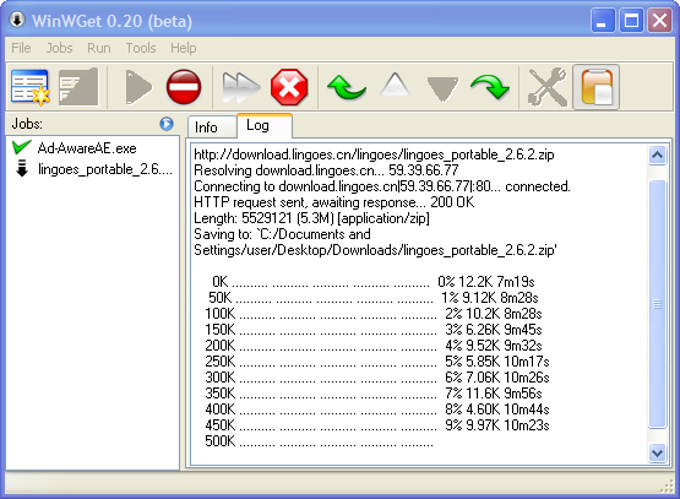
Task: Move job to top with green up arrow
Action: [346, 87]
